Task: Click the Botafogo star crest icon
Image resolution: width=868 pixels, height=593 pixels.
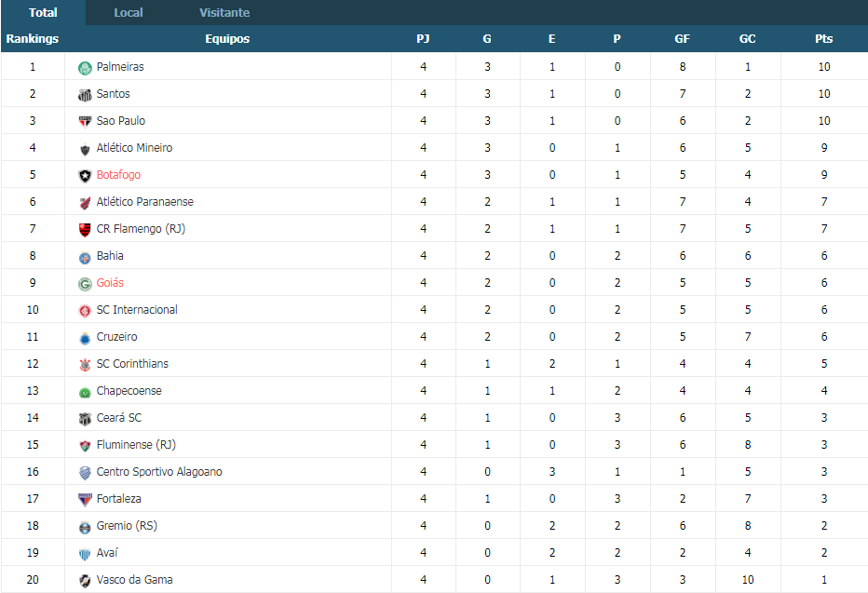Action: tap(85, 176)
